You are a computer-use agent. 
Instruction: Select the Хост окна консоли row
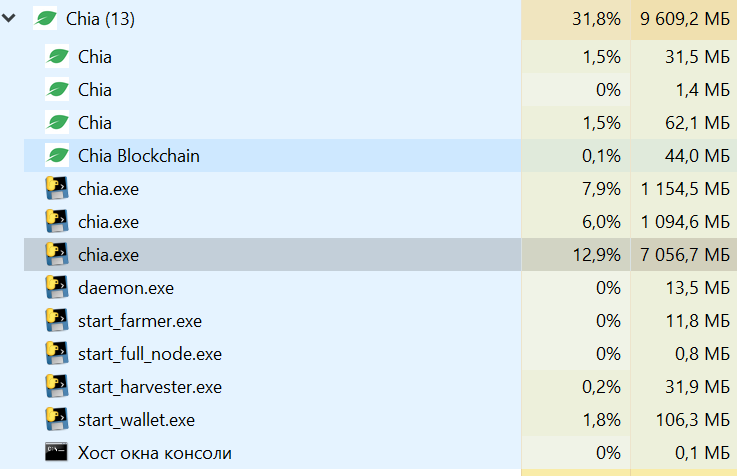155,453
